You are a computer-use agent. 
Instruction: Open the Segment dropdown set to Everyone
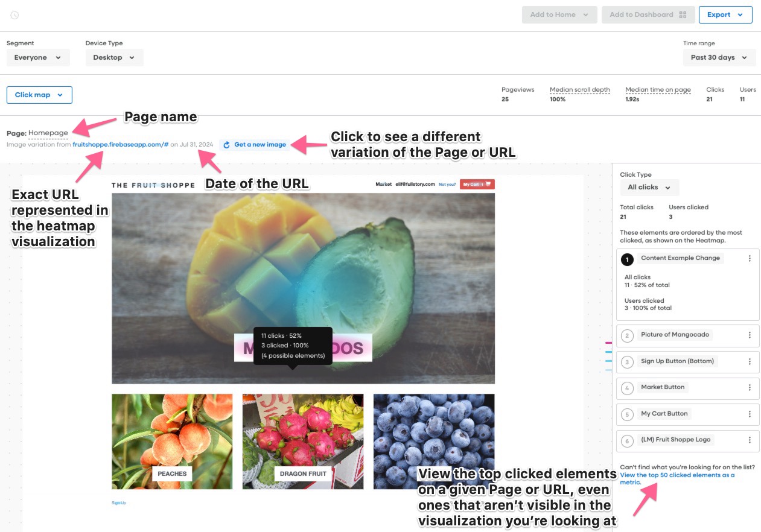(38, 58)
